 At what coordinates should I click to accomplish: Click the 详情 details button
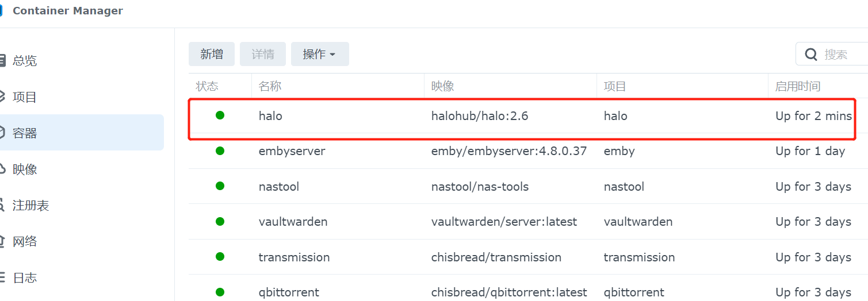[263, 54]
